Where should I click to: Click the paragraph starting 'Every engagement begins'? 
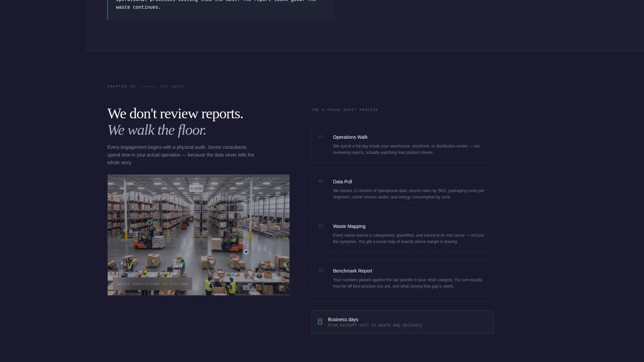(x=181, y=155)
